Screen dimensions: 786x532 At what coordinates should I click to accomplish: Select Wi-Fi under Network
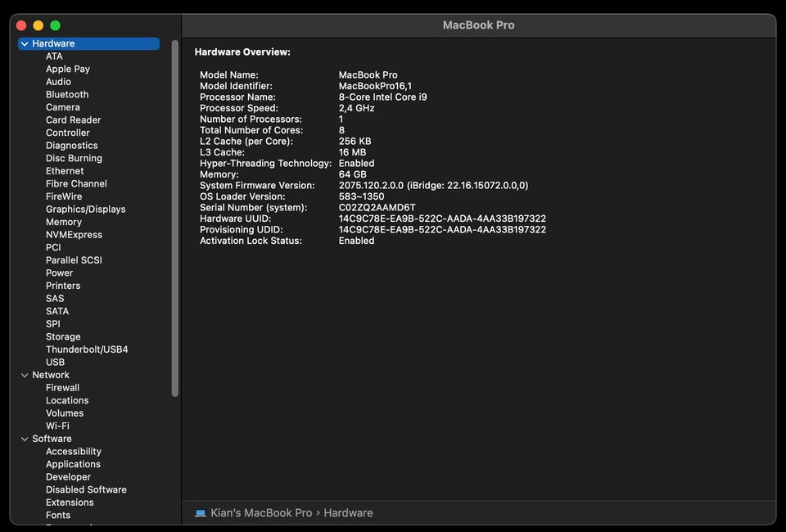[57, 426]
